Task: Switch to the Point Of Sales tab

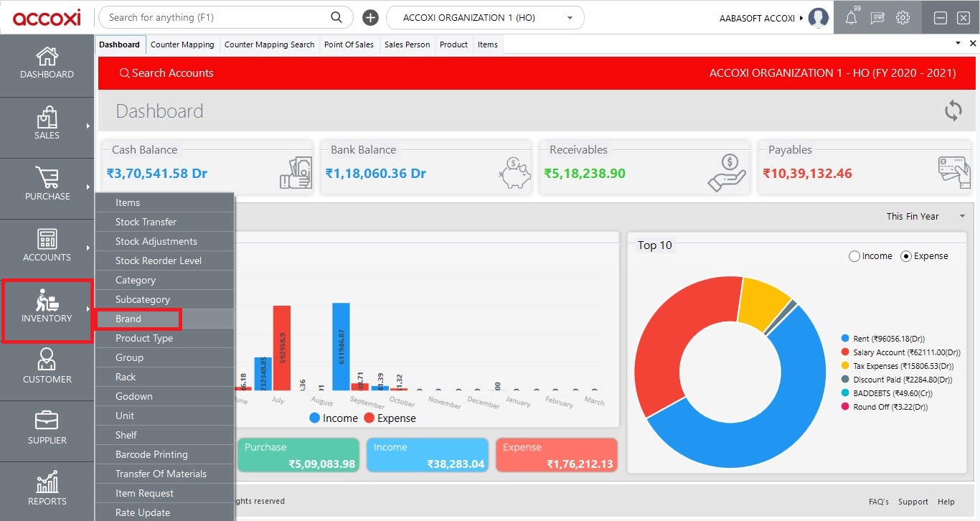Action: (349, 44)
